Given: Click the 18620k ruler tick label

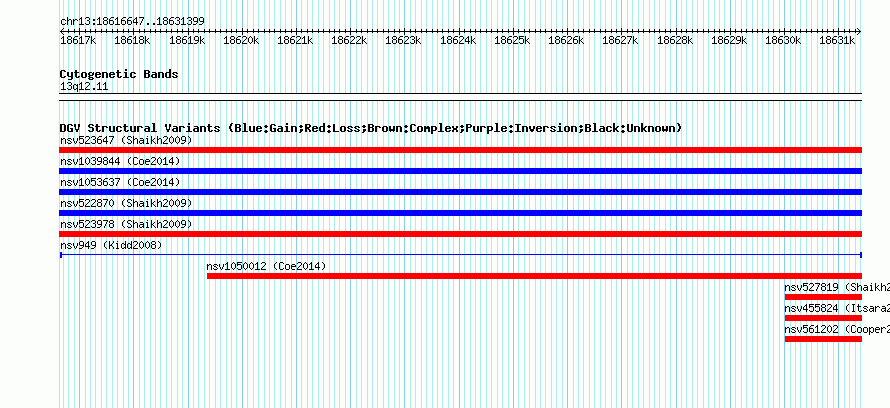Looking at the screenshot, I should point(241,40).
